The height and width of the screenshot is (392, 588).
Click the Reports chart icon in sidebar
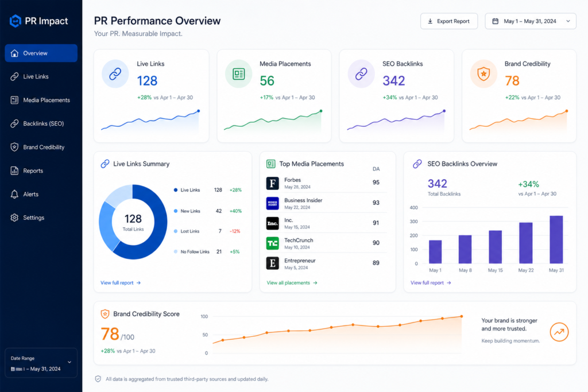click(14, 170)
